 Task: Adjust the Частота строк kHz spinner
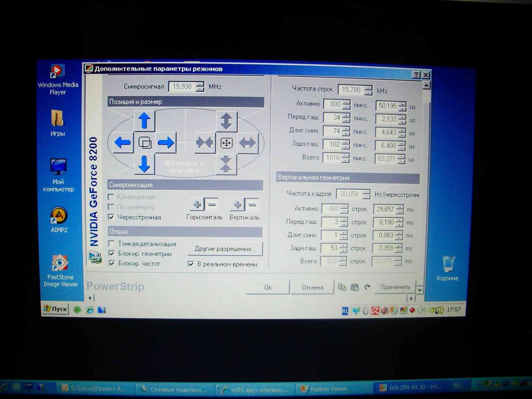click(368, 90)
